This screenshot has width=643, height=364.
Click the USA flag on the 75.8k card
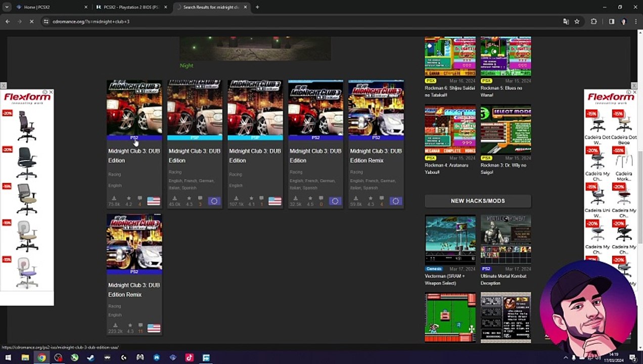pos(154,201)
